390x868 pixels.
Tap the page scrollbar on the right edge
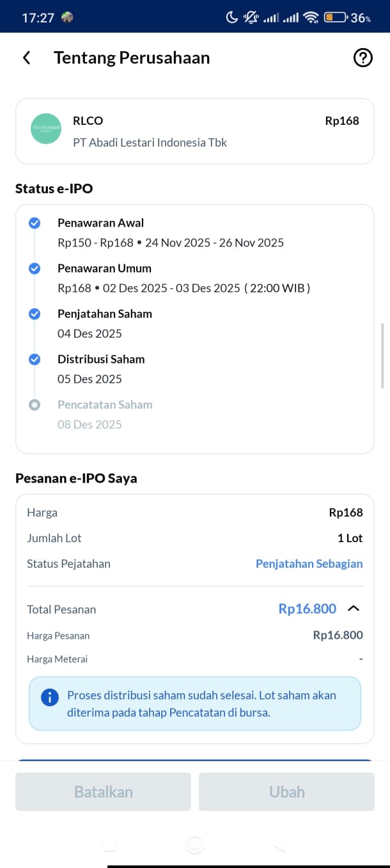[x=382, y=356]
